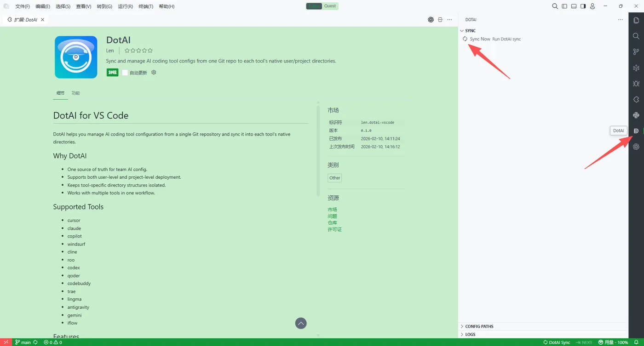Image resolution: width=644 pixels, height=346 pixels.
Task: Open the notifications bell in the status bar
Action: (636, 342)
